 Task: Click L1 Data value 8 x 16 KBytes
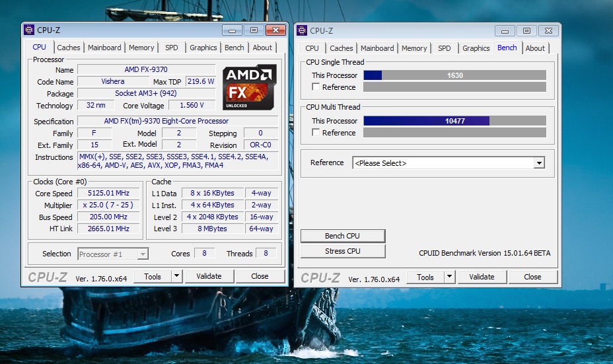pos(212,193)
